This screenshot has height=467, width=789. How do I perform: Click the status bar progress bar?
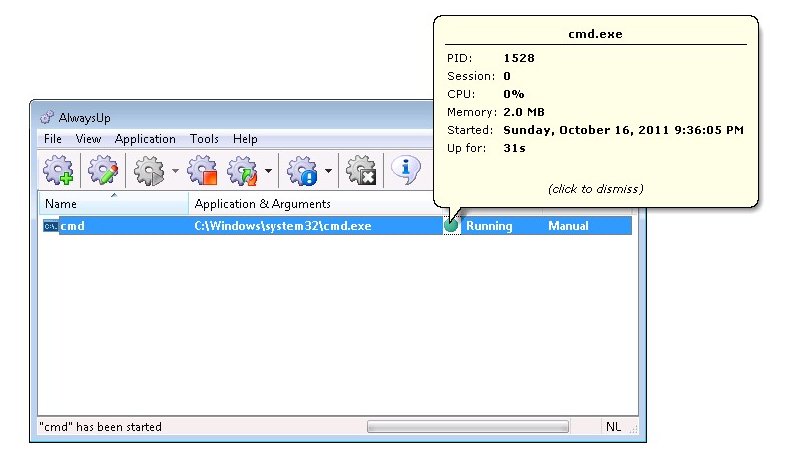pos(468,427)
